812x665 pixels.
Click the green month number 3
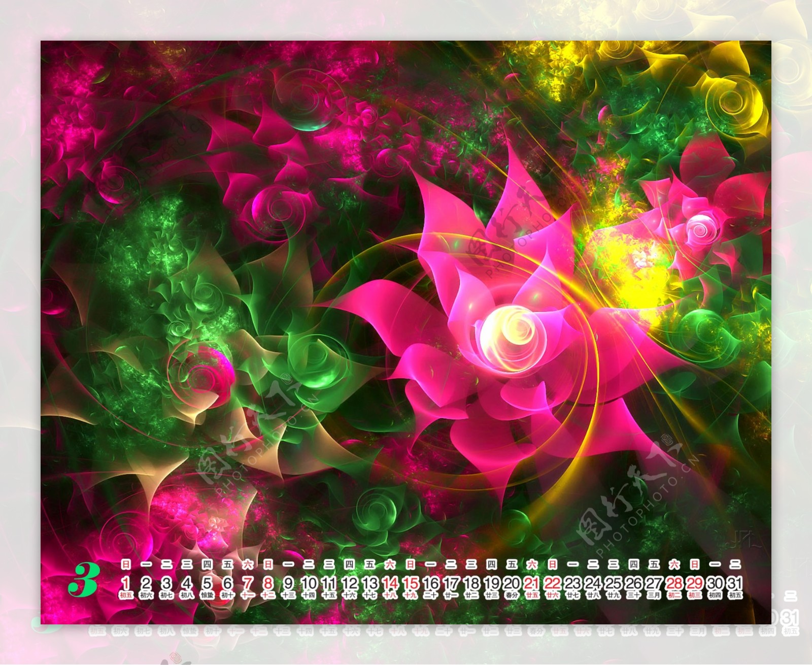coord(83,580)
